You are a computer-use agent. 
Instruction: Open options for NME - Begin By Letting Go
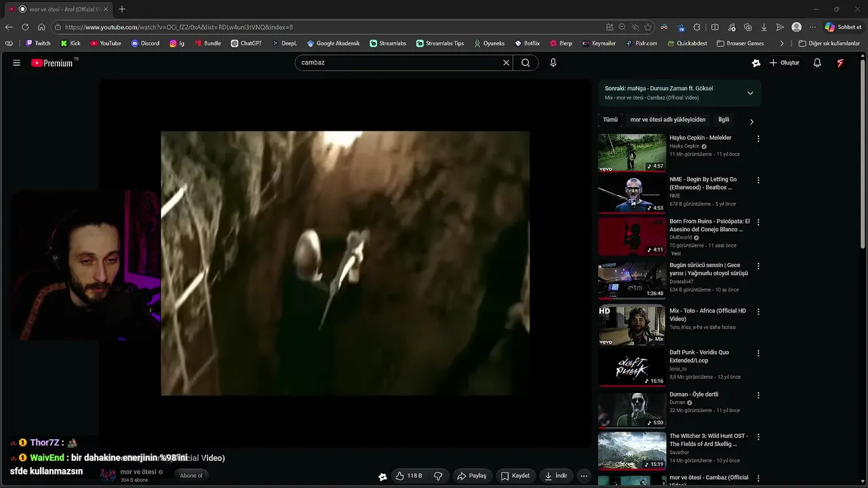click(758, 180)
